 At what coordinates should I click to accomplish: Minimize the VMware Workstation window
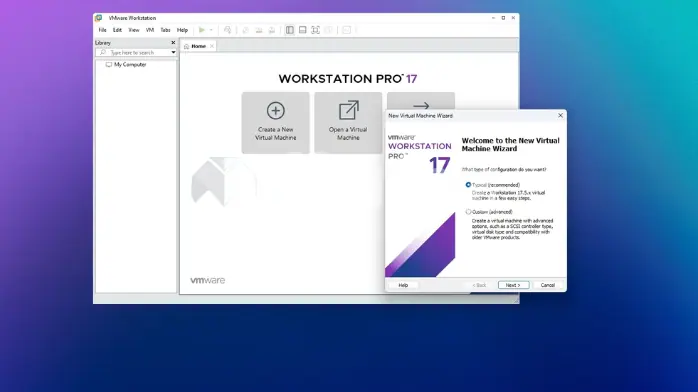(x=493, y=18)
